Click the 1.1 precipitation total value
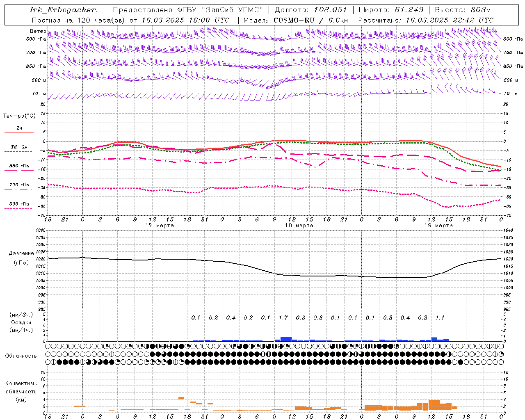The image size is (525, 420). click(440, 317)
